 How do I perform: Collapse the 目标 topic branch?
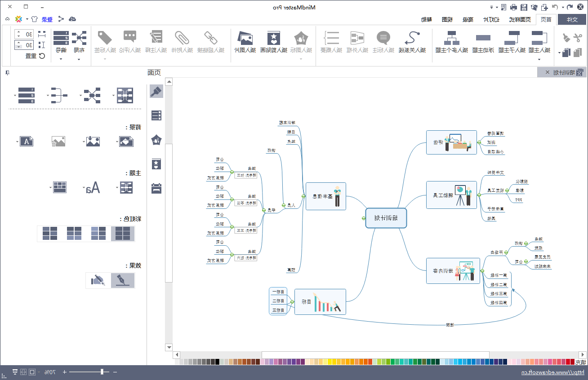(292, 302)
